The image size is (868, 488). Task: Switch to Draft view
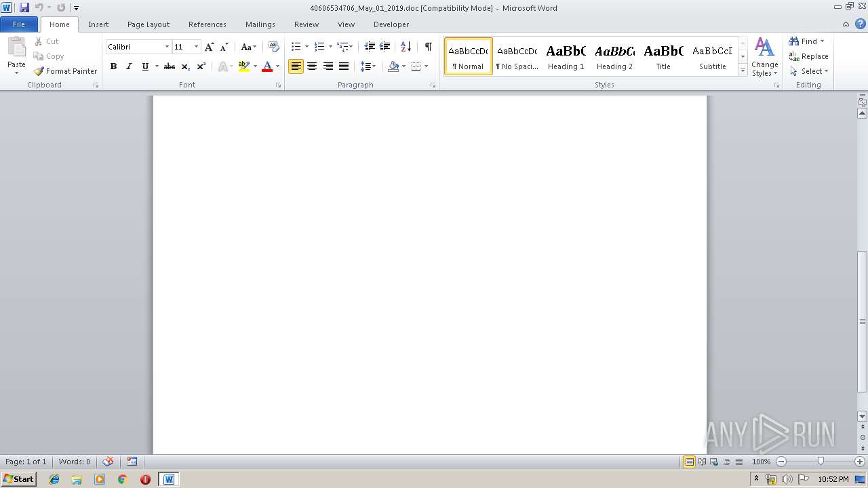[738, 462]
